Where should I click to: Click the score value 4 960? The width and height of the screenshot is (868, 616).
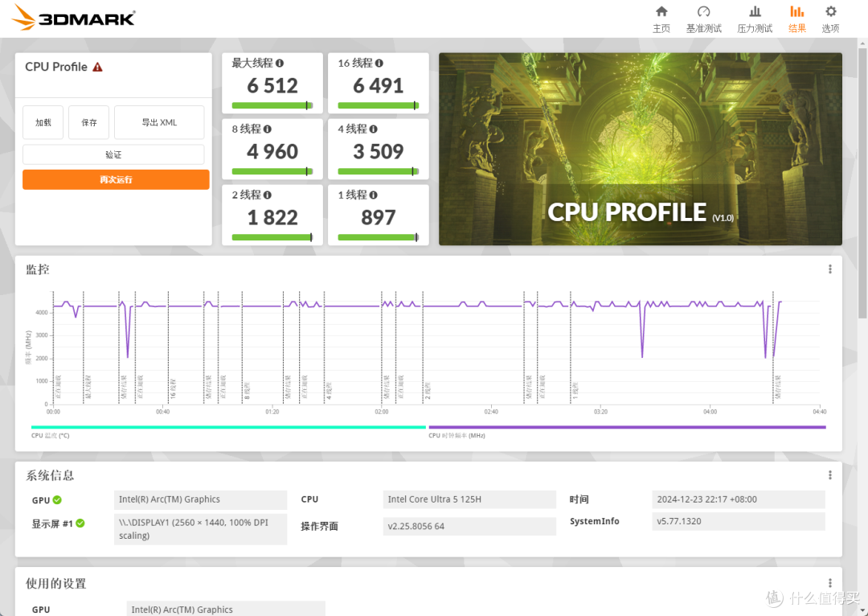(272, 152)
